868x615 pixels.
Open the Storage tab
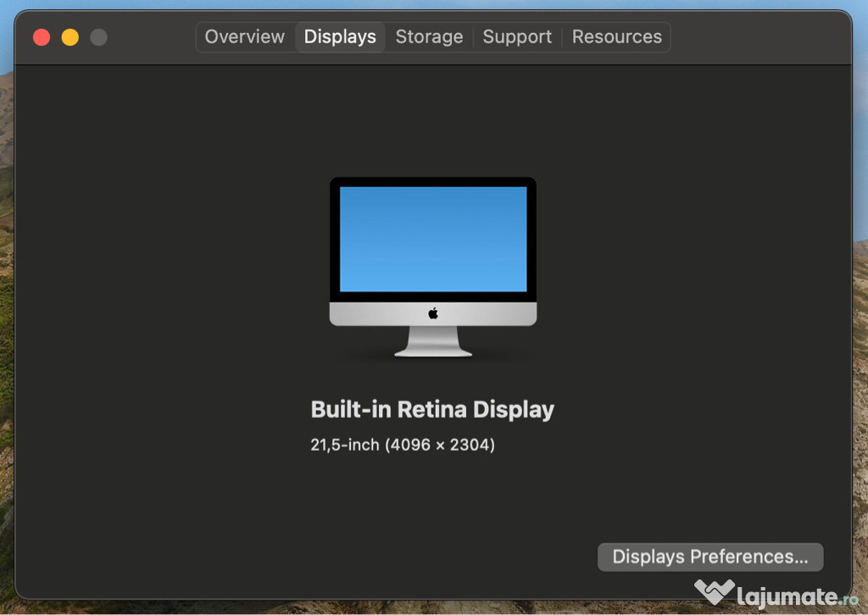429,37
